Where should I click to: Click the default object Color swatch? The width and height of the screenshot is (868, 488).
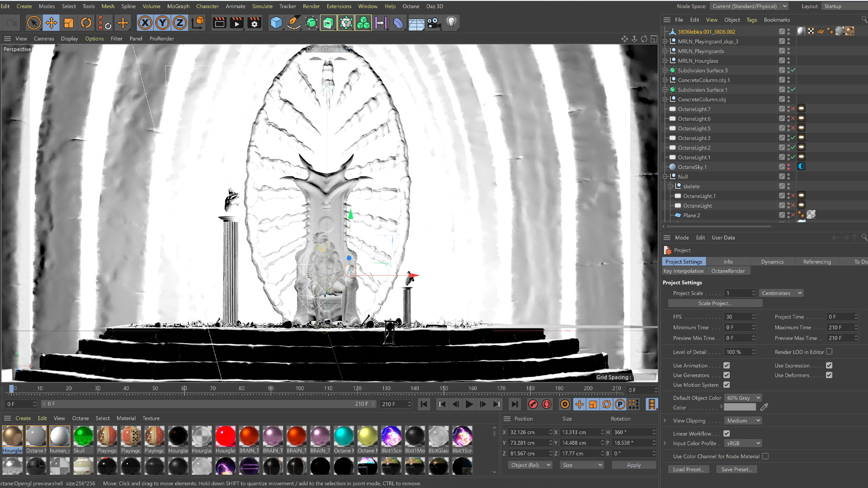coord(740,408)
